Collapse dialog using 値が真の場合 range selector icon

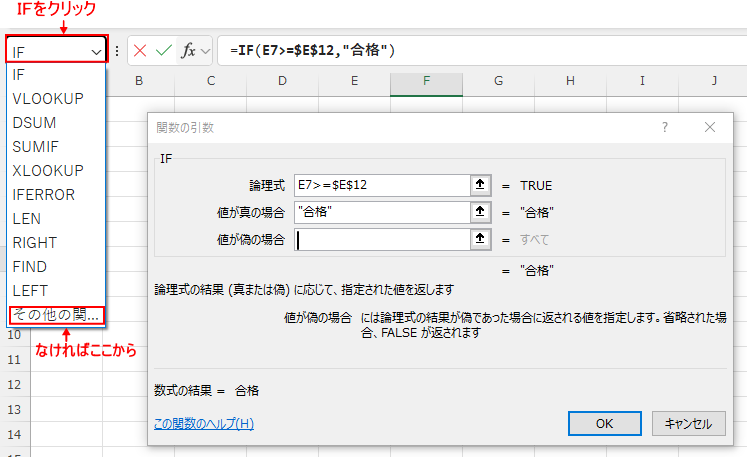coord(480,212)
